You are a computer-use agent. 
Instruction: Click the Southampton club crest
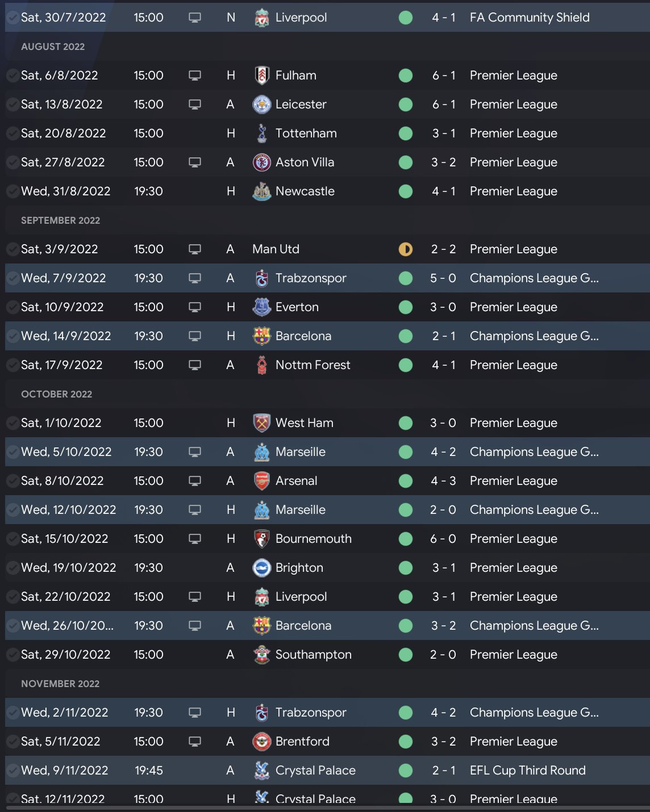(x=261, y=655)
